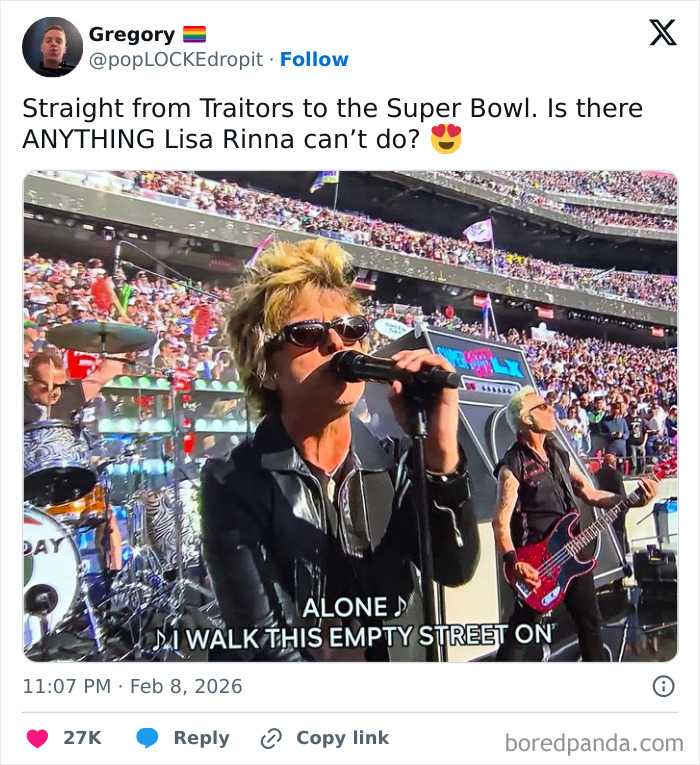The image size is (700, 765).
Task: Click the rainbow flag emoji beside Gregory
Action: click(x=194, y=35)
